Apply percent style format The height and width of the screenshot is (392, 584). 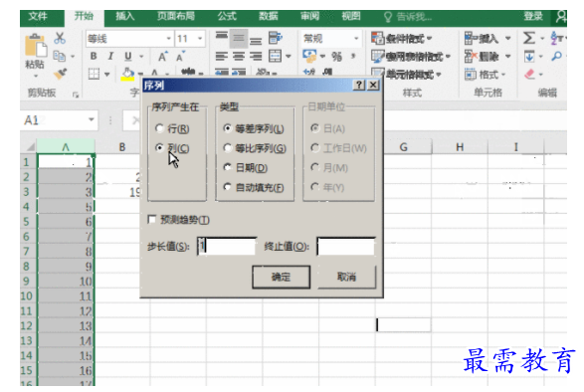pos(336,57)
